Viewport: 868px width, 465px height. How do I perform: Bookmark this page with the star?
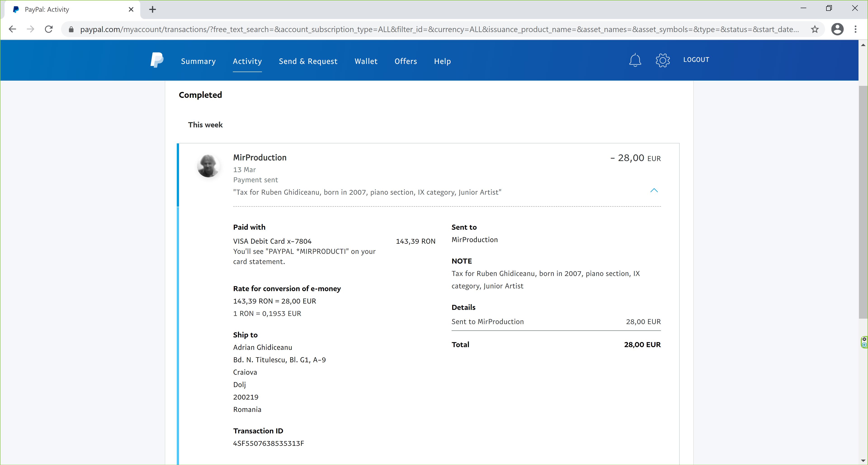[814, 29]
